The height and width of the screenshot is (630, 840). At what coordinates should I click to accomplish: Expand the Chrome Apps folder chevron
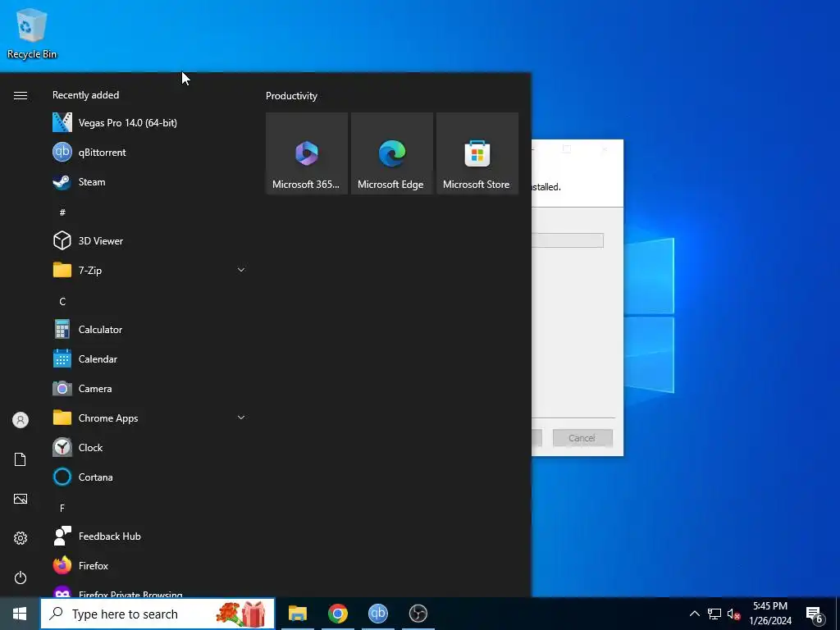pos(241,418)
